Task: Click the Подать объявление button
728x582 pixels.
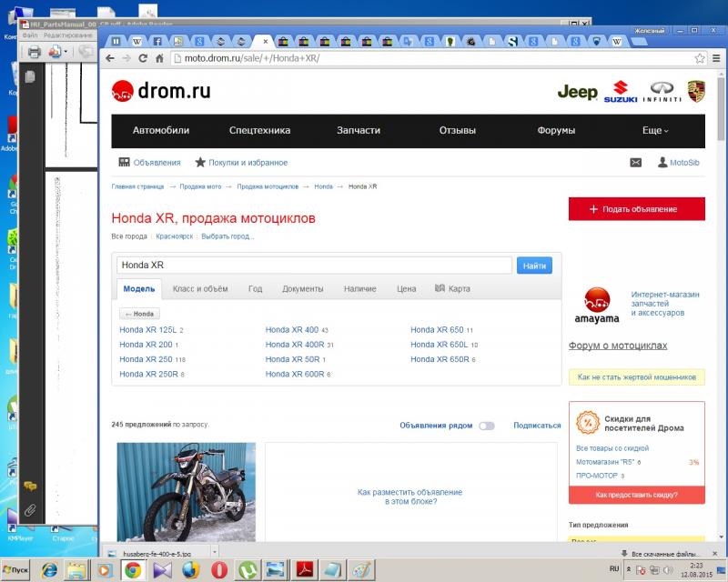Action: pos(636,209)
